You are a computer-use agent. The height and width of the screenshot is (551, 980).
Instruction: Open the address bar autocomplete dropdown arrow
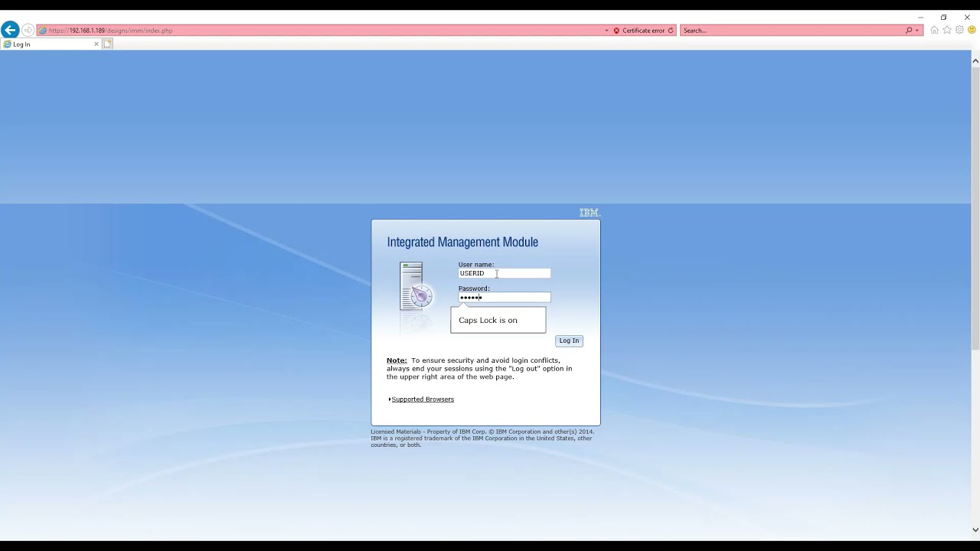606,31
